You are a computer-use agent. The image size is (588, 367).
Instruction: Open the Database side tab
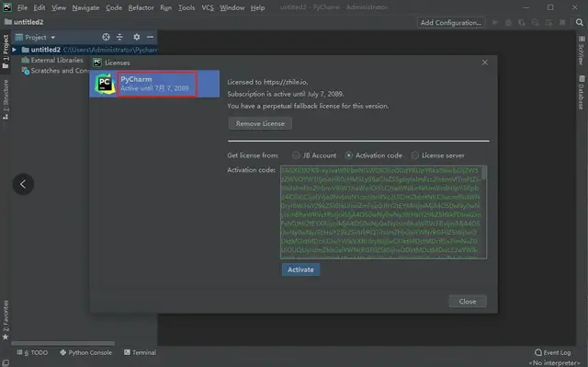click(x=582, y=92)
